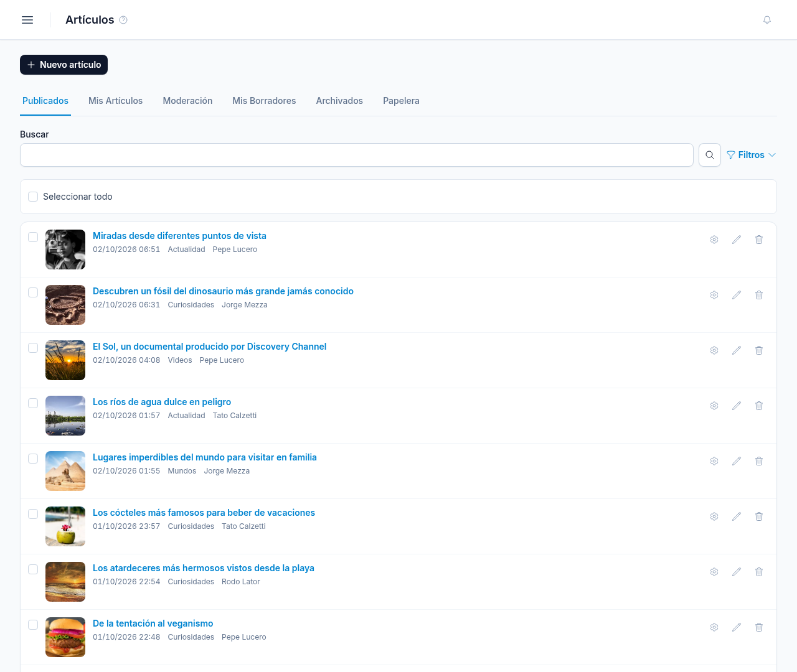Edit the article 'Miradas desde diferentes puntos de vista'
Viewport: 797px width, 672px height.
click(737, 240)
